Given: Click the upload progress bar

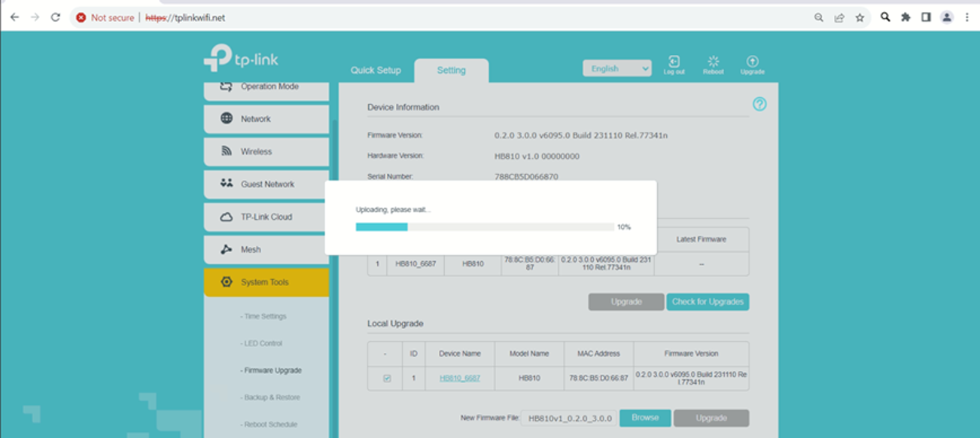Looking at the screenshot, I should (485, 227).
